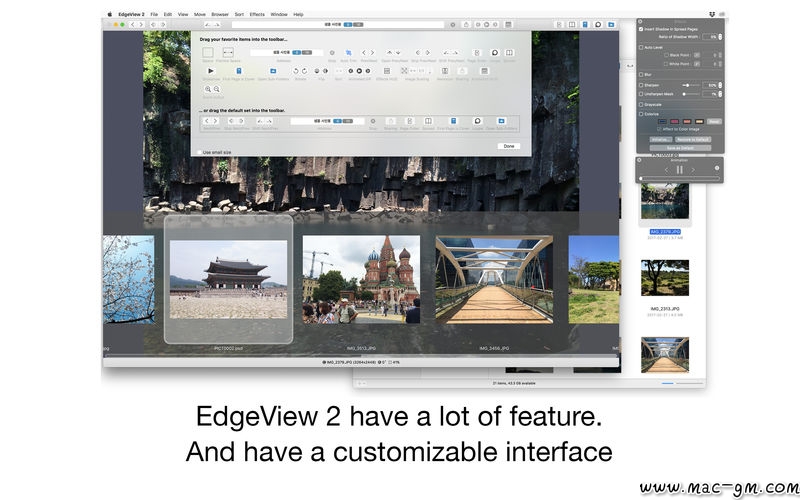
Task: Enable the White Point checkbox
Action: coord(666,64)
